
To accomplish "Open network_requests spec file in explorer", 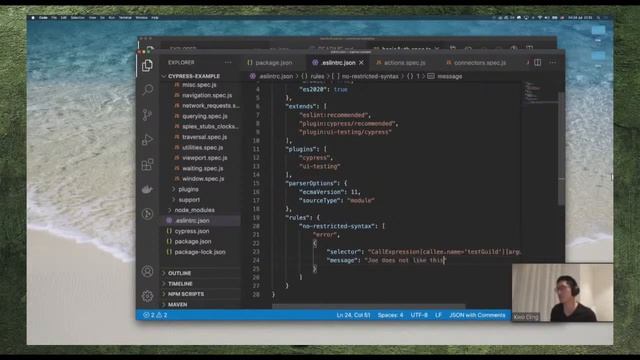I will (x=211, y=106).
